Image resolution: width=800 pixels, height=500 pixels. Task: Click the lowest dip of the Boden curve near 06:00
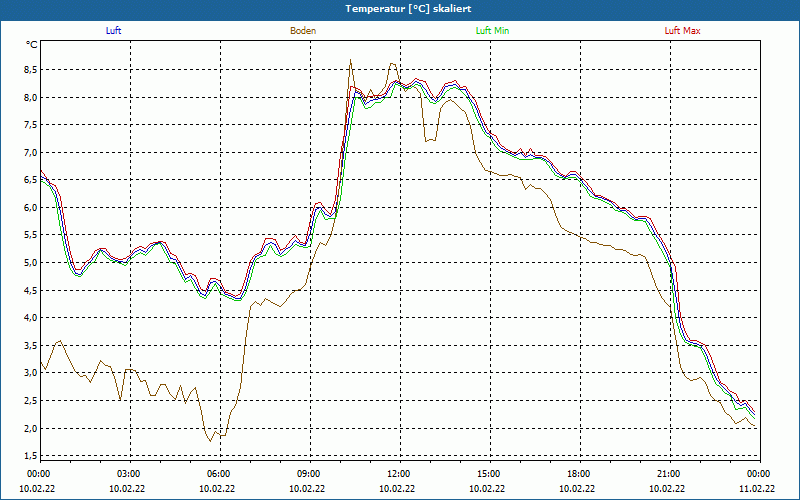coord(211,441)
